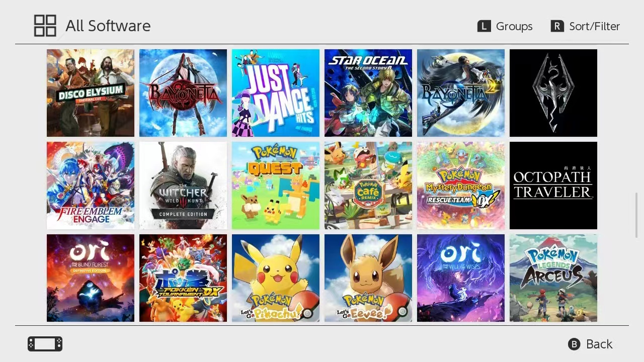Choose Pokémon Quest game icon
644x362 pixels.
[276, 186]
